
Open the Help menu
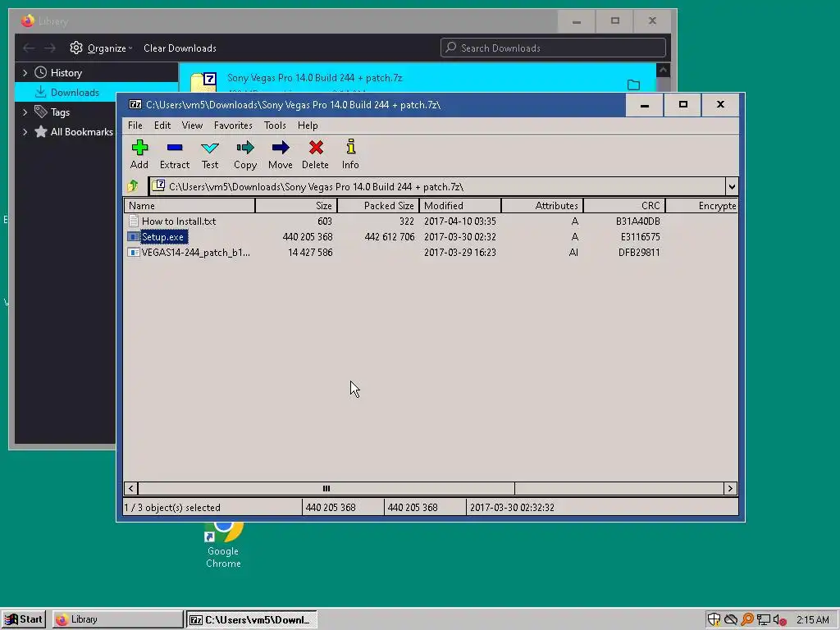coord(308,126)
